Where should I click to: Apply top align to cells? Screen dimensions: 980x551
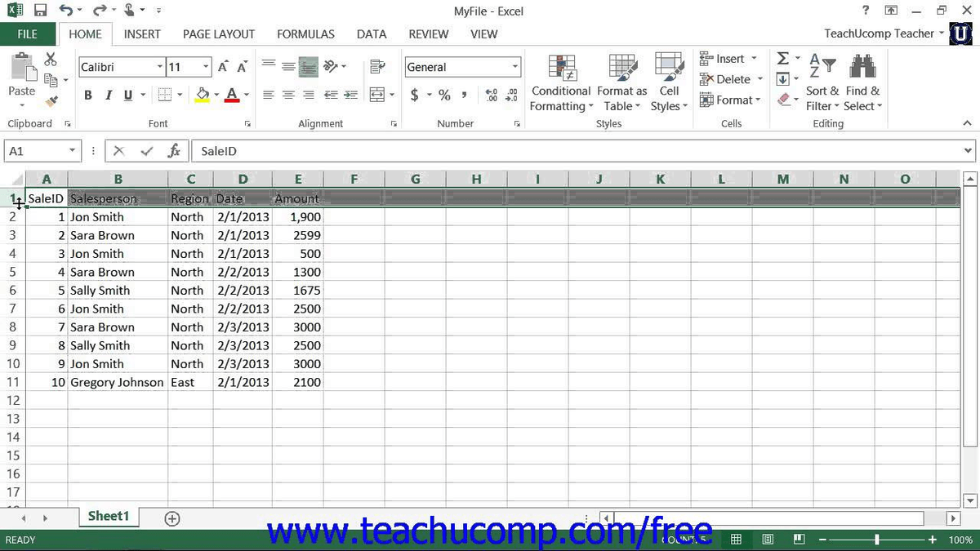pyautogui.click(x=268, y=67)
